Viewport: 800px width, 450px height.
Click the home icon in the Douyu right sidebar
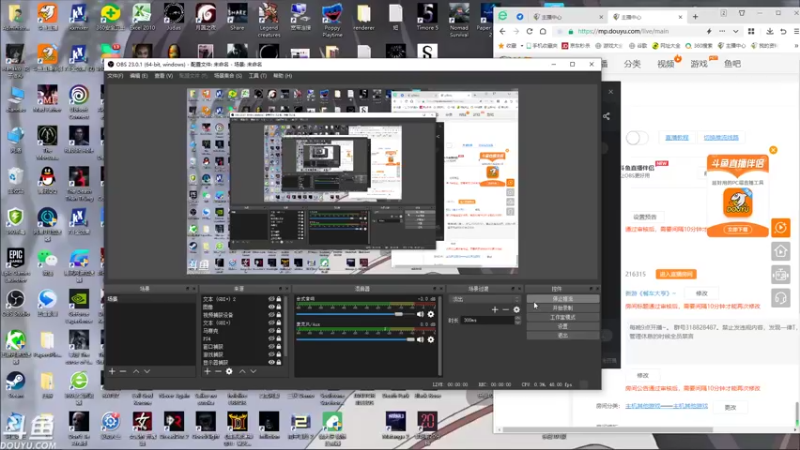[x=781, y=251]
